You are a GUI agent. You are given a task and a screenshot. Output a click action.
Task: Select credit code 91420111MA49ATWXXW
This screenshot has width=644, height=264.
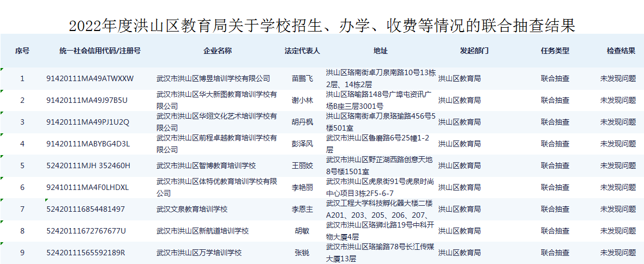point(90,78)
